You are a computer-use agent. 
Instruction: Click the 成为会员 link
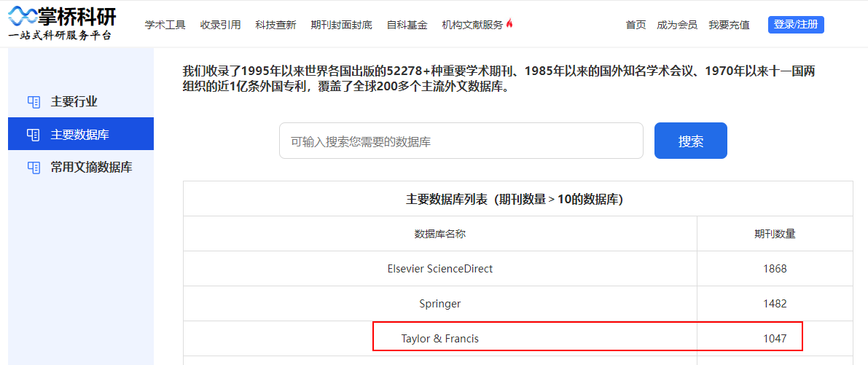pos(677,25)
